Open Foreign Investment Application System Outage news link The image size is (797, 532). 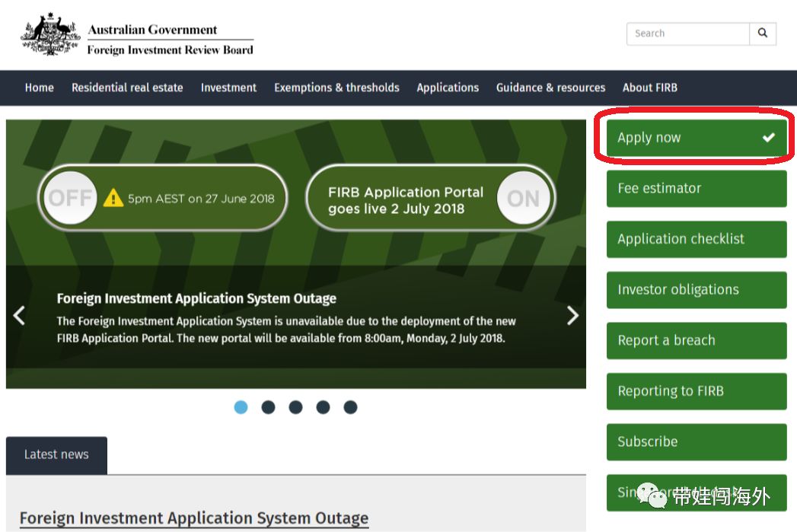pos(193,518)
